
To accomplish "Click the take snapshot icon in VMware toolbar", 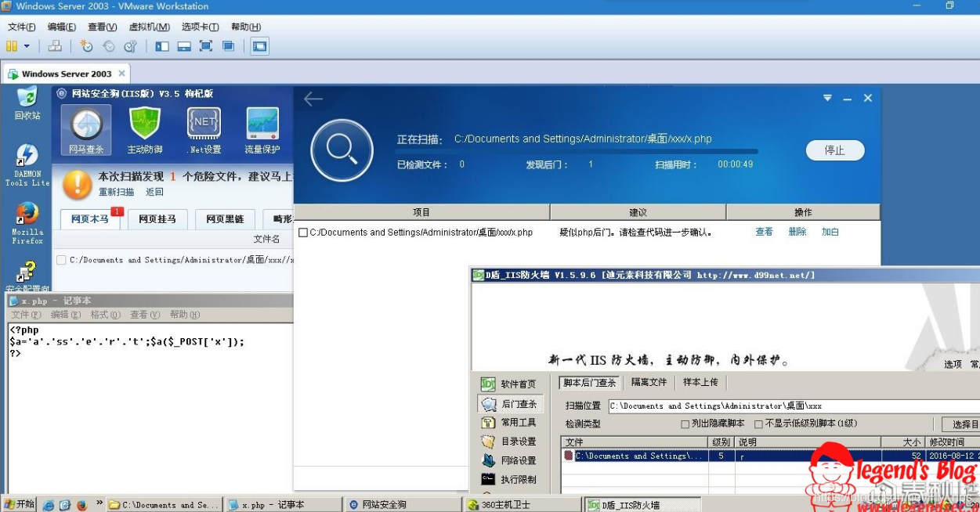I will (x=86, y=46).
